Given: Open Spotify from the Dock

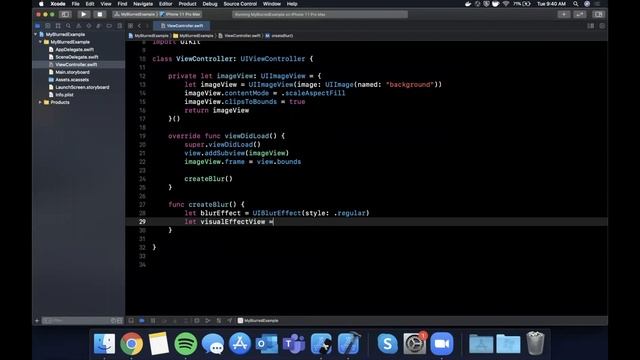Looking at the screenshot, I should point(186,344).
